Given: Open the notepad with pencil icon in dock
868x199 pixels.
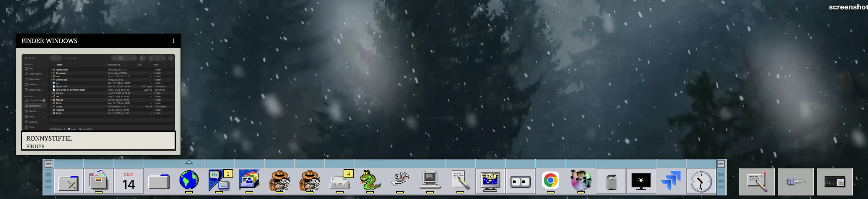Looking at the screenshot, I should point(460,180).
